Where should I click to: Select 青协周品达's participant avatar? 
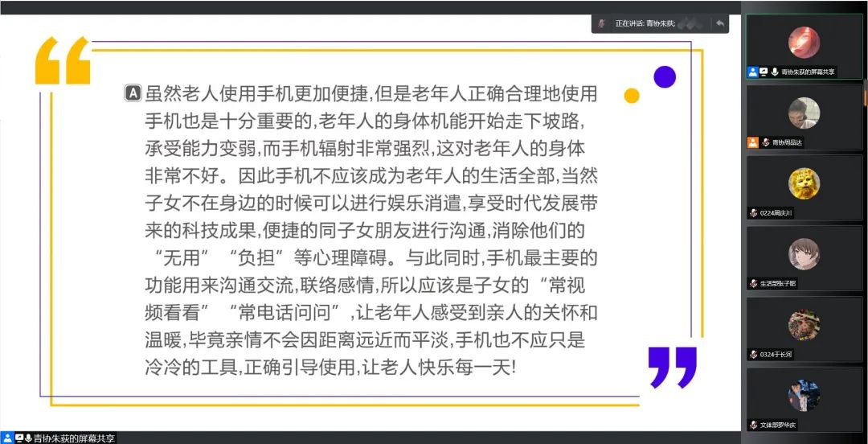point(804,113)
